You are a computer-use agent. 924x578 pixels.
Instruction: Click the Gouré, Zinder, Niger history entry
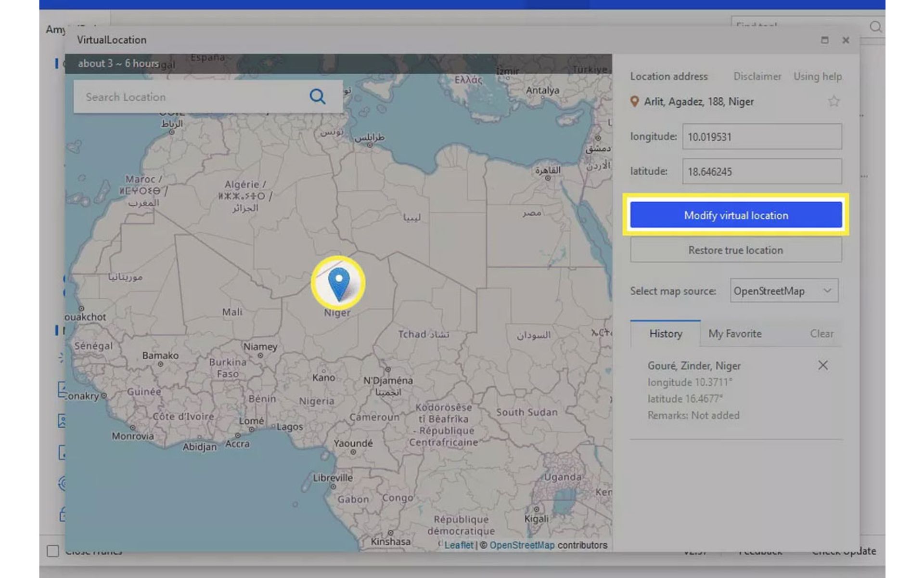coord(694,365)
